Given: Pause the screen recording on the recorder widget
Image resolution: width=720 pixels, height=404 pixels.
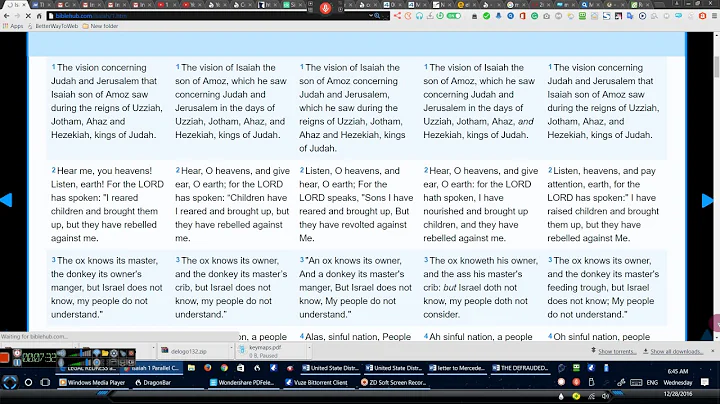Looking at the screenshot, I should point(17,362).
